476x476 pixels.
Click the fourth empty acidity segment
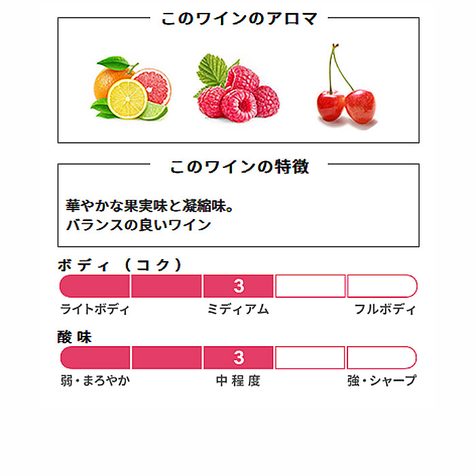pyautogui.click(x=310, y=358)
